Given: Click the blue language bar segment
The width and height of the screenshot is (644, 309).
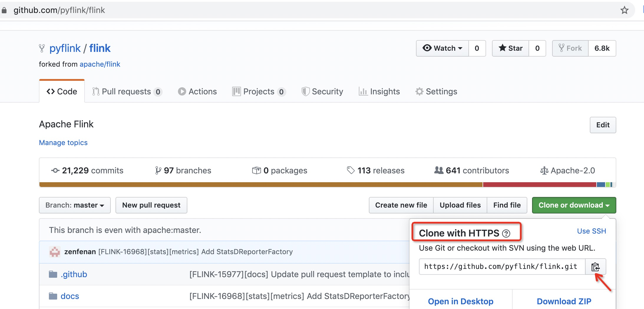Looking at the screenshot, I should click(601, 185).
